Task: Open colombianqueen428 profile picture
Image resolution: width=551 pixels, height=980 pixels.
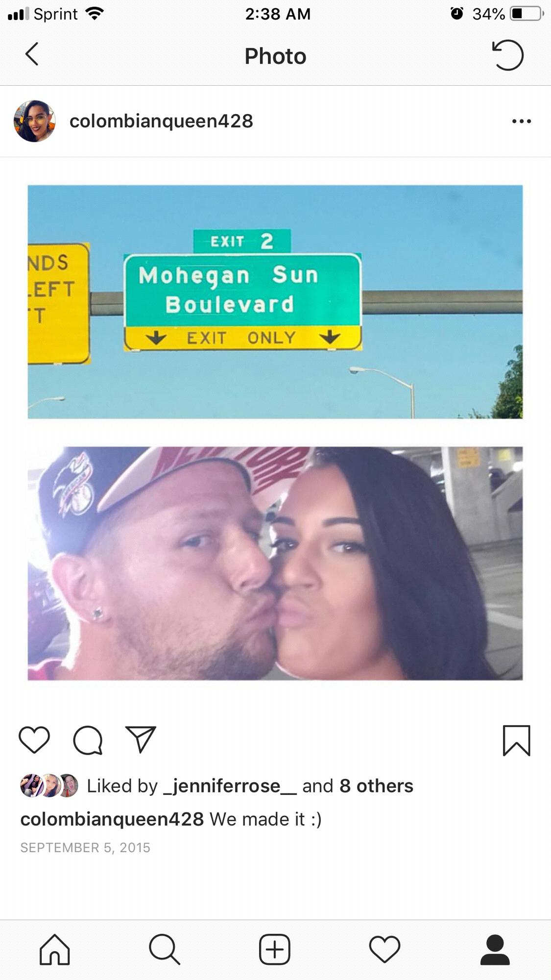Action: 34,121
